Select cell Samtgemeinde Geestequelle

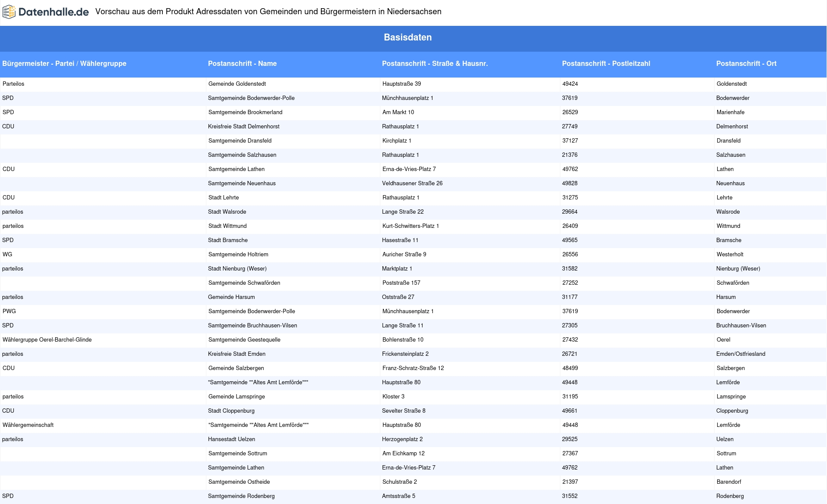tap(244, 340)
